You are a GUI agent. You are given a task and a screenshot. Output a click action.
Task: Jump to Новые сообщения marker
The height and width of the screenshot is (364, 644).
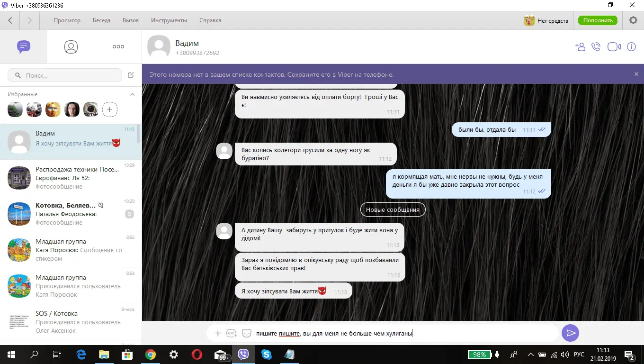[393, 209]
